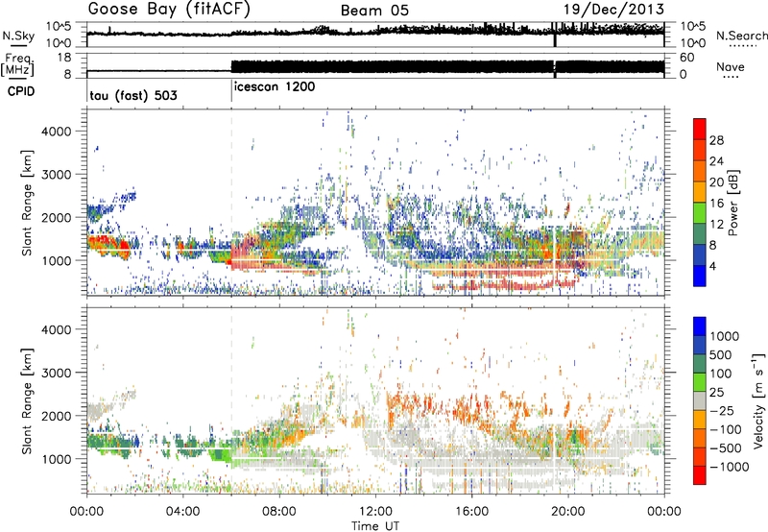The image size is (768, 532).
Task: Click '1000' tick on velocity panel range axis
Action: (57, 459)
